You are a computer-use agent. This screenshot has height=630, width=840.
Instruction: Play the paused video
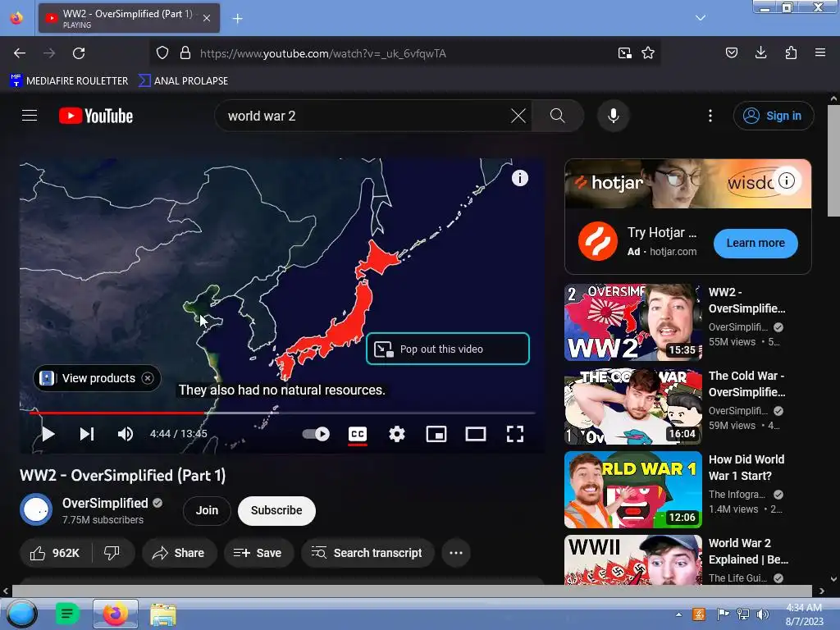click(48, 434)
